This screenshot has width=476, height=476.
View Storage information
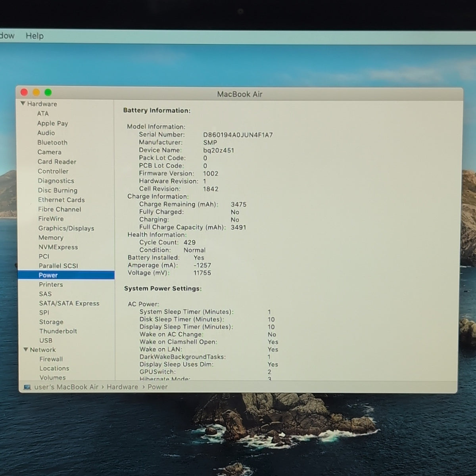pos(51,322)
